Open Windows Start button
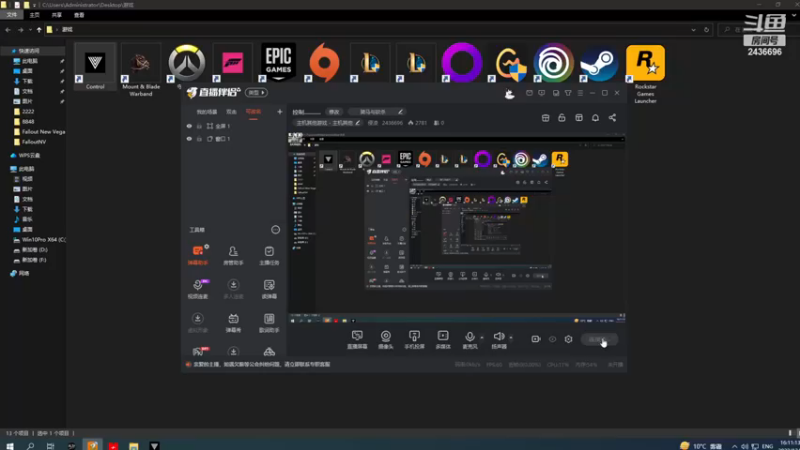The height and width of the screenshot is (450, 800). click(10, 445)
